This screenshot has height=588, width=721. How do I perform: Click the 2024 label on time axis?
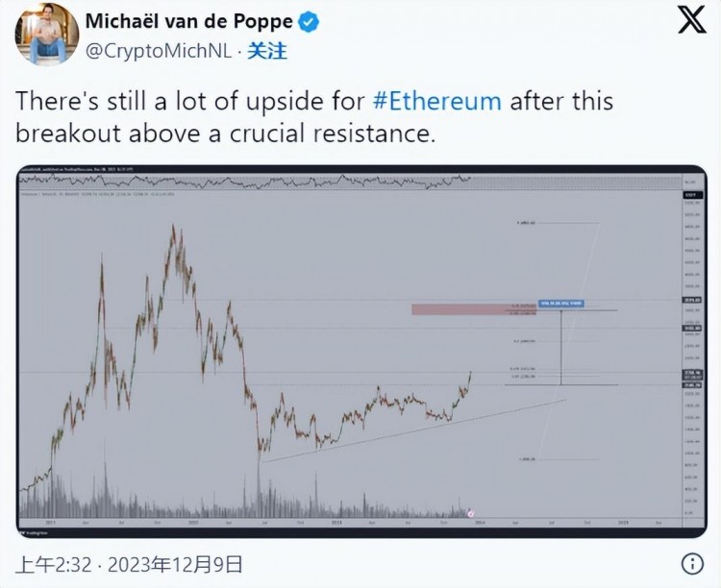[480, 523]
